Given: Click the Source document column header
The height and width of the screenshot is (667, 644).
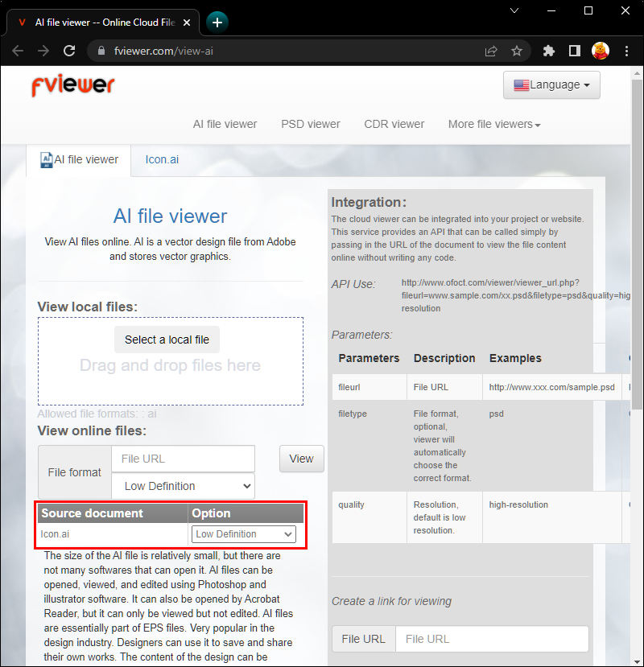Looking at the screenshot, I should click(x=113, y=513).
